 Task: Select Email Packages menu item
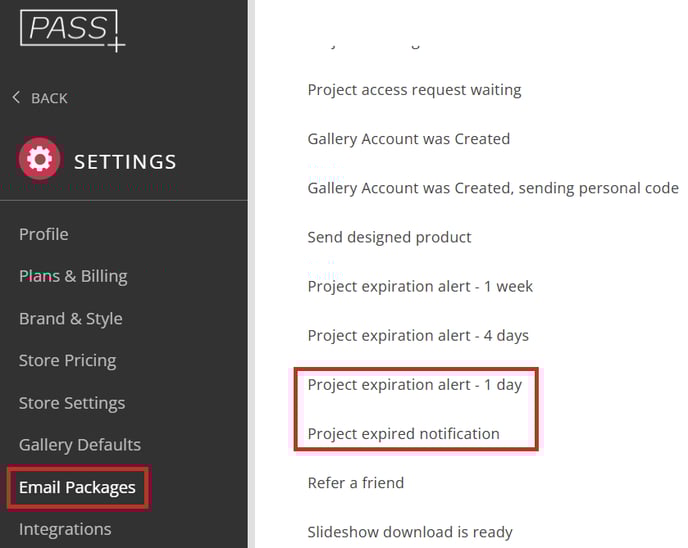point(77,487)
